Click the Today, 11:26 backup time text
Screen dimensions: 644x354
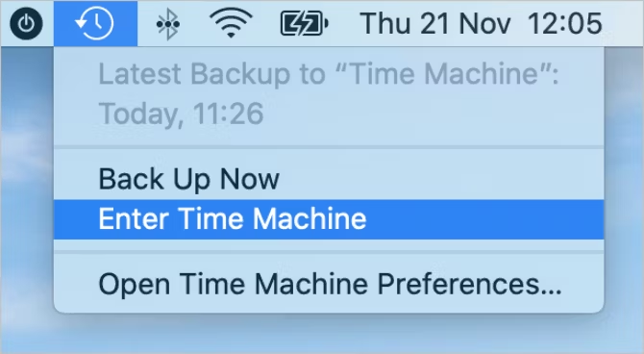(x=181, y=114)
